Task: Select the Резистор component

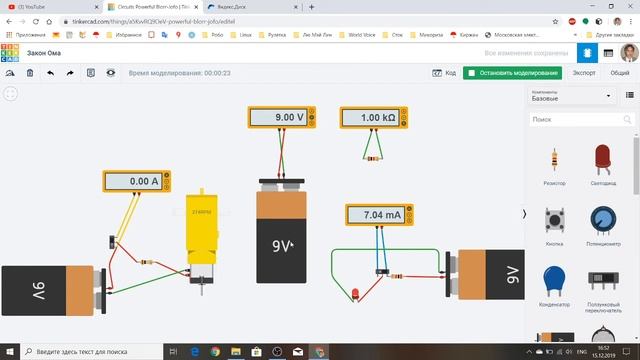Action: [x=554, y=165]
